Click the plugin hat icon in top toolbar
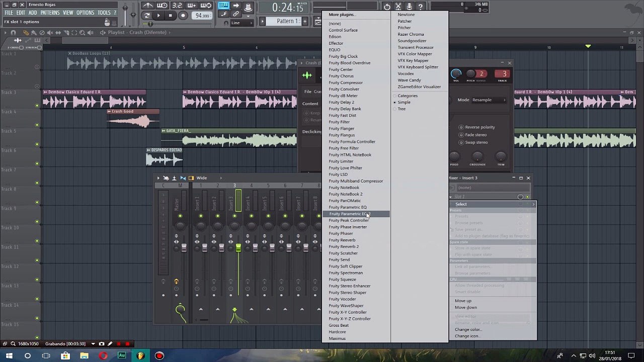 click(248, 7)
